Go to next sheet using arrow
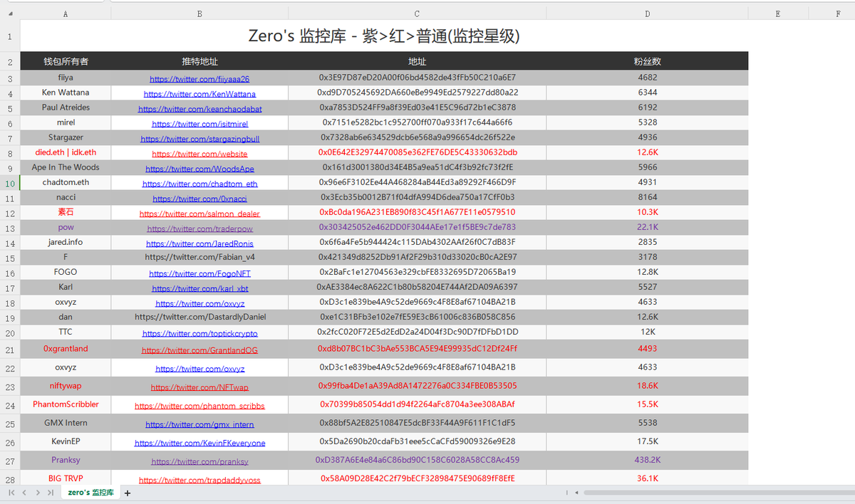 tap(37, 493)
